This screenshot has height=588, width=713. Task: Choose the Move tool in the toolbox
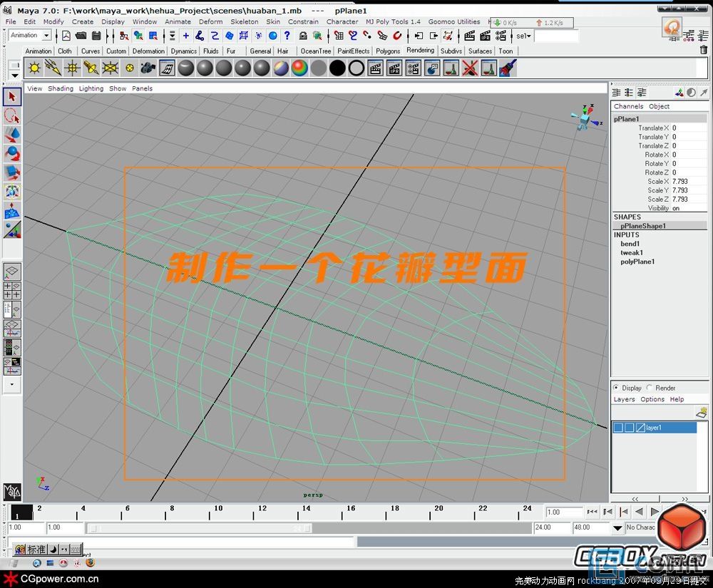(x=12, y=135)
